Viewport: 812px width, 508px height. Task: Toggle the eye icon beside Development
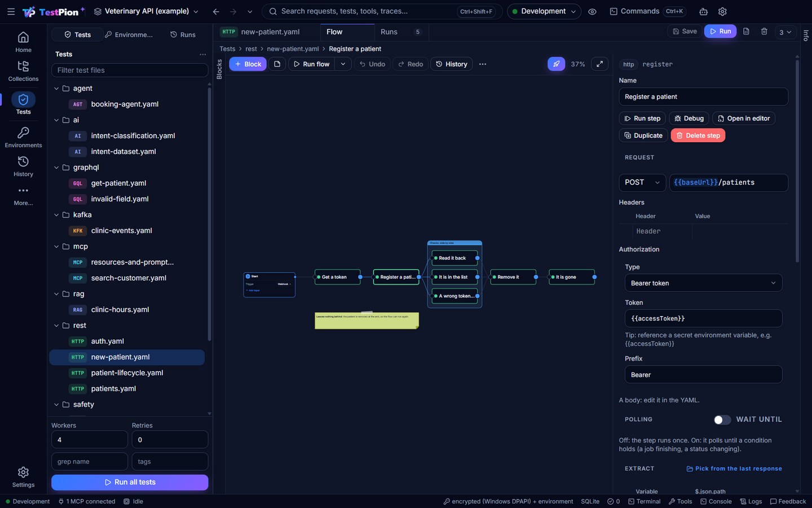coord(592,11)
